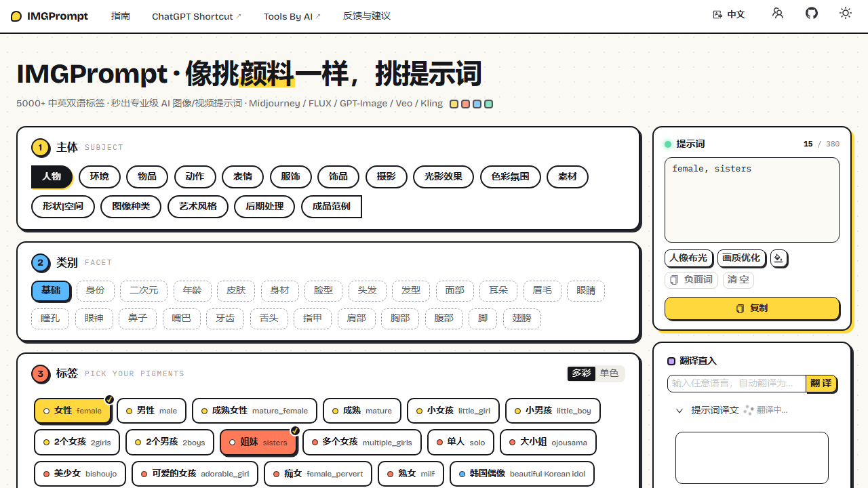Open the 成品范例 button
Screen dimensions: 868x488
pos(332,207)
